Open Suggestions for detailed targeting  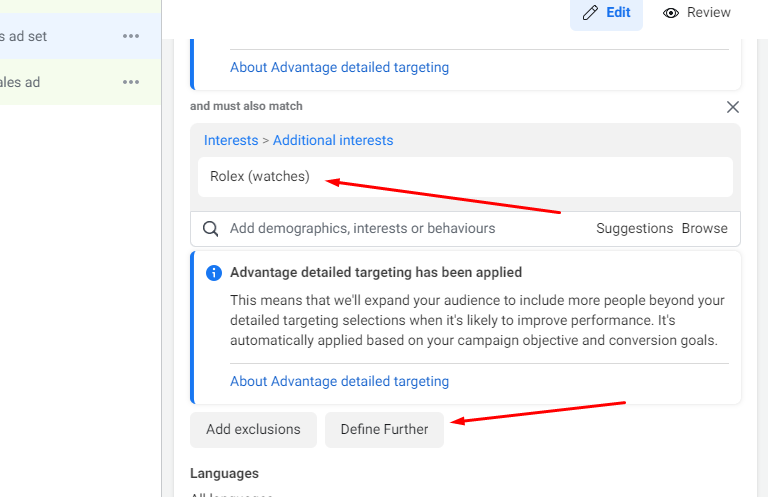[634, 229]
